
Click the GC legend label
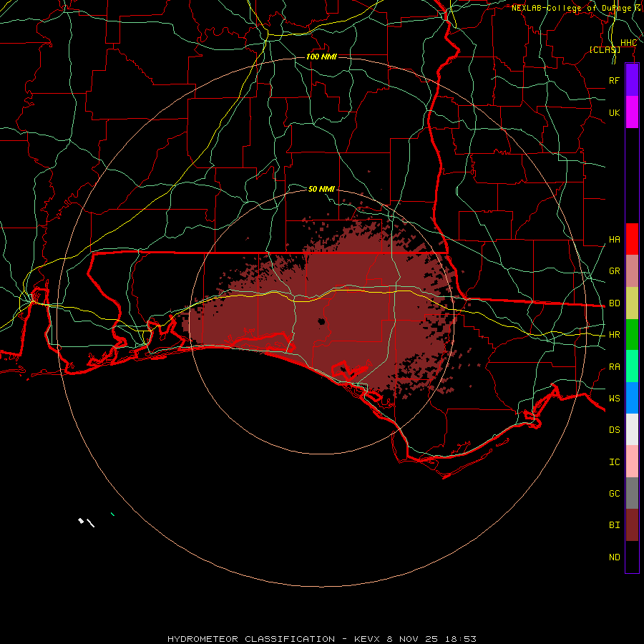tap(615, 494)
